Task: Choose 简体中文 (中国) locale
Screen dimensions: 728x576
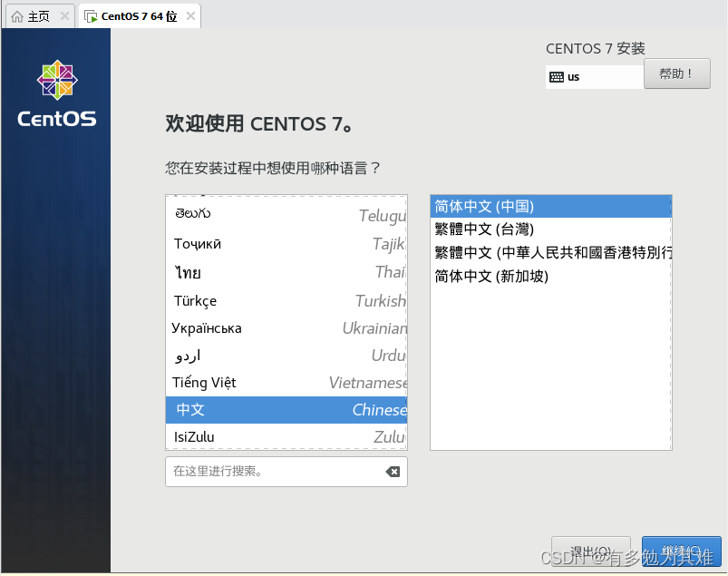Action: pos(550,206)
